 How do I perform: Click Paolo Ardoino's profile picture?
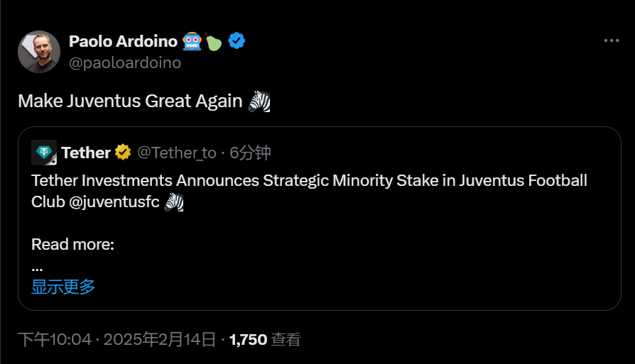[39, 52]
